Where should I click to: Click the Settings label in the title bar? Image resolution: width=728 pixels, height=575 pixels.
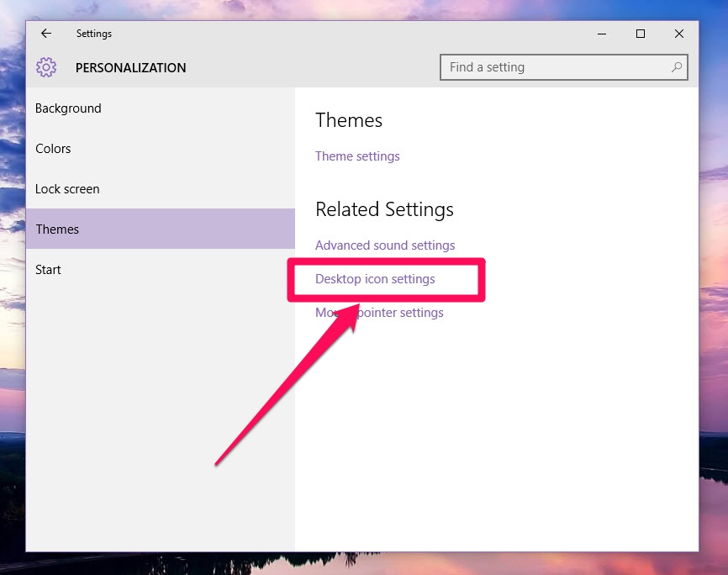point(93,34)
